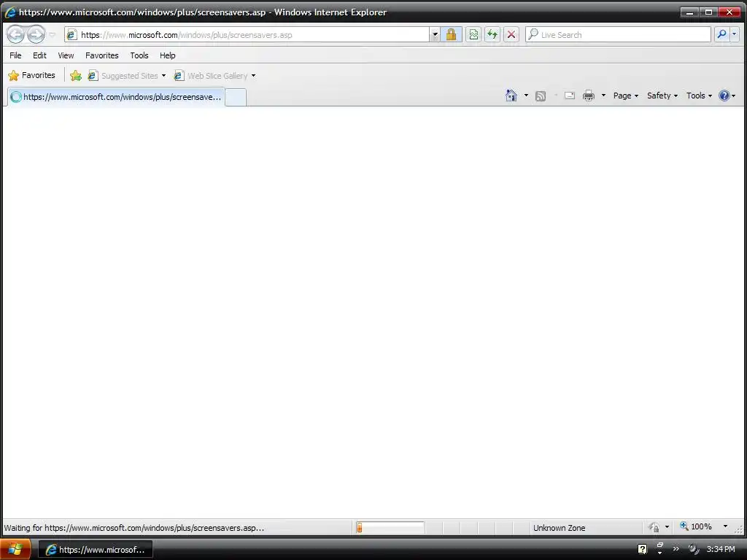Open a new blank tab
Image resolution: width=747 pixels, height=560 pixels.
point(236,97)
